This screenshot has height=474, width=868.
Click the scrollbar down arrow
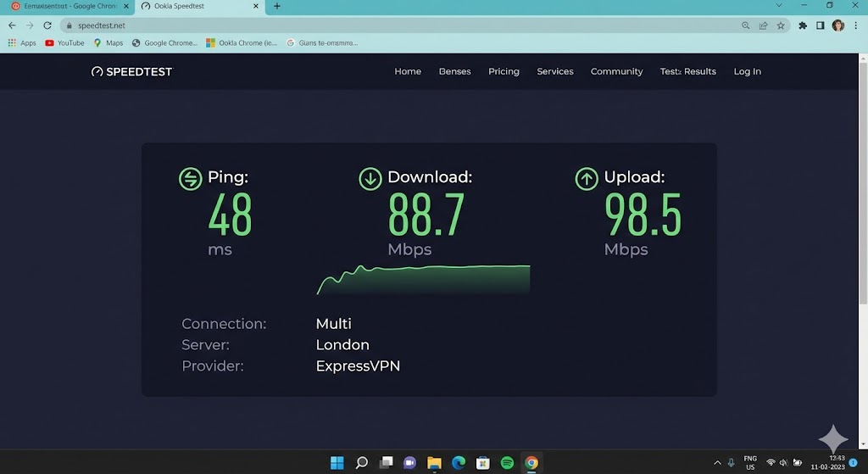pos(863,444)
